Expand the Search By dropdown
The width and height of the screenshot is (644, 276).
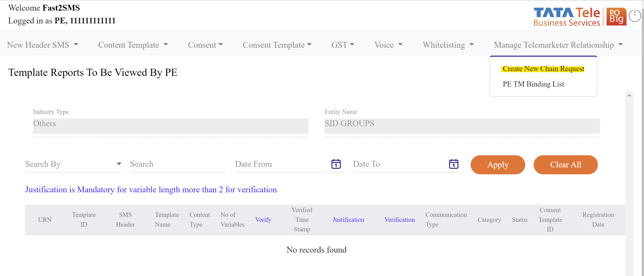click(73, 164)
